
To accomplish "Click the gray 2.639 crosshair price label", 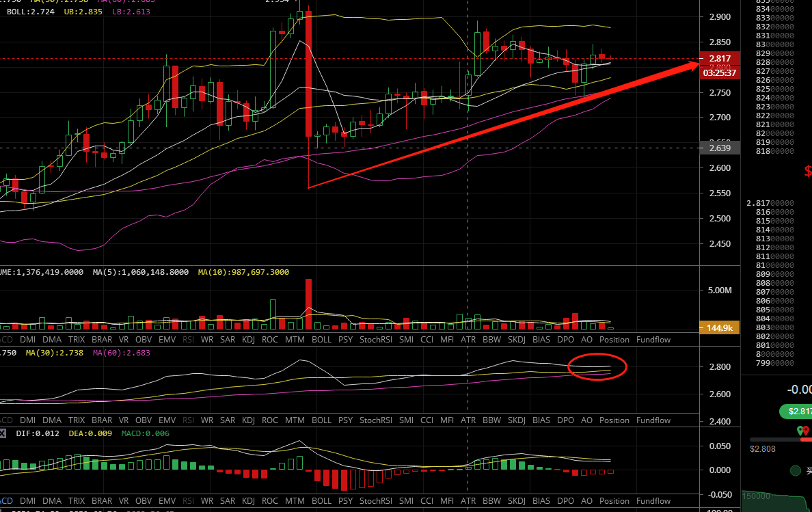I will 720,148.
